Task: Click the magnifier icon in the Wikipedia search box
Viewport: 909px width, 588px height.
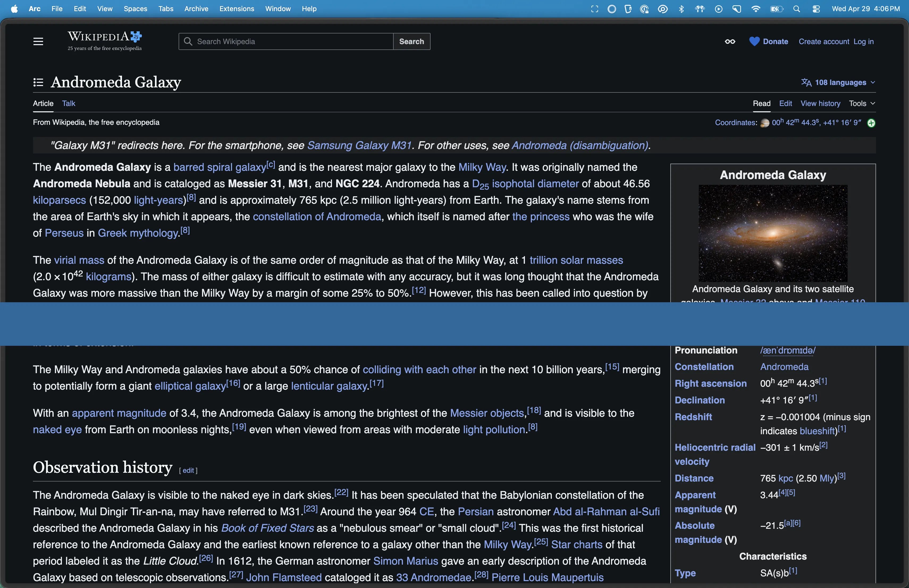Action: (188, 41)
